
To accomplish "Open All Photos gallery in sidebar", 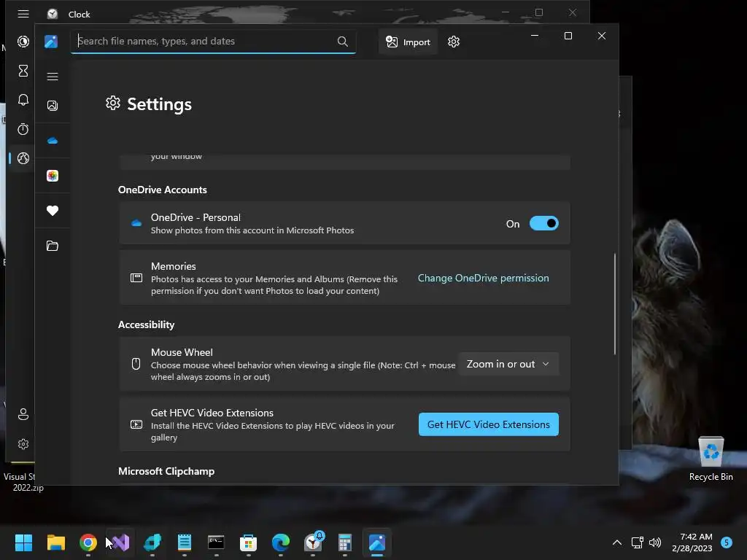I will [53, 106].
